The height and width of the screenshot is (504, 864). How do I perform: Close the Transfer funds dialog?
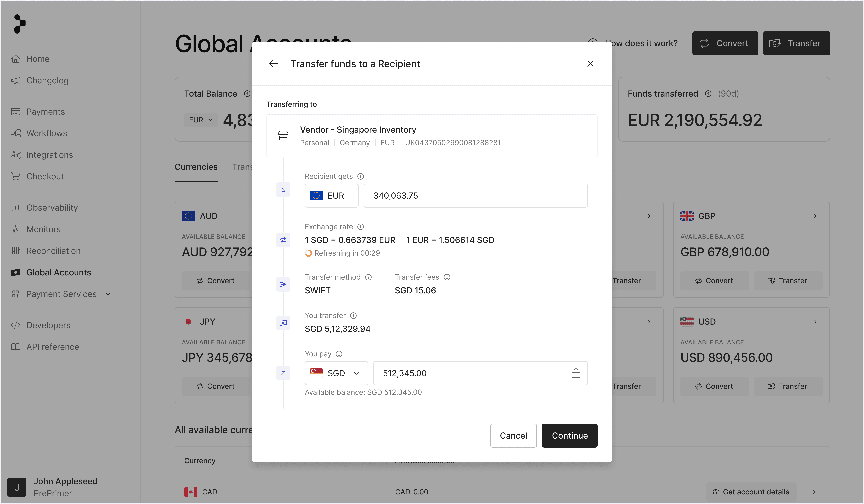[x=590, y=64]
